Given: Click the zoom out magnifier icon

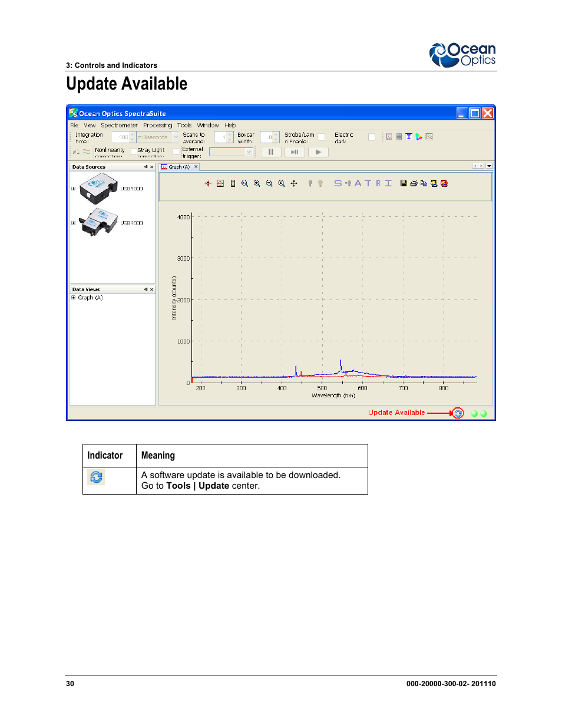Looking at the screenshot, I should coord(269,183).
